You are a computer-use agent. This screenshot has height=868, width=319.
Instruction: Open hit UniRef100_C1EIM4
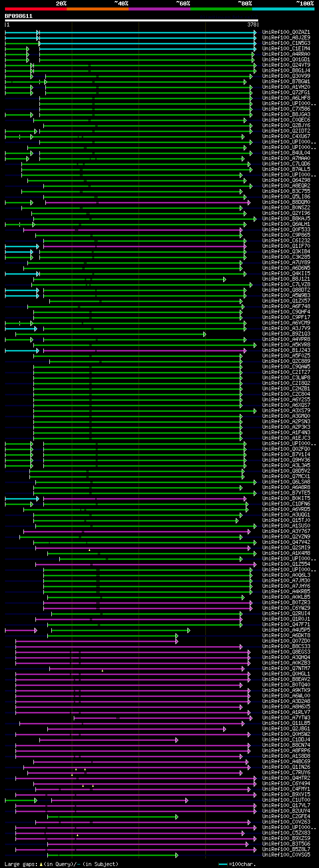(286, 48)
